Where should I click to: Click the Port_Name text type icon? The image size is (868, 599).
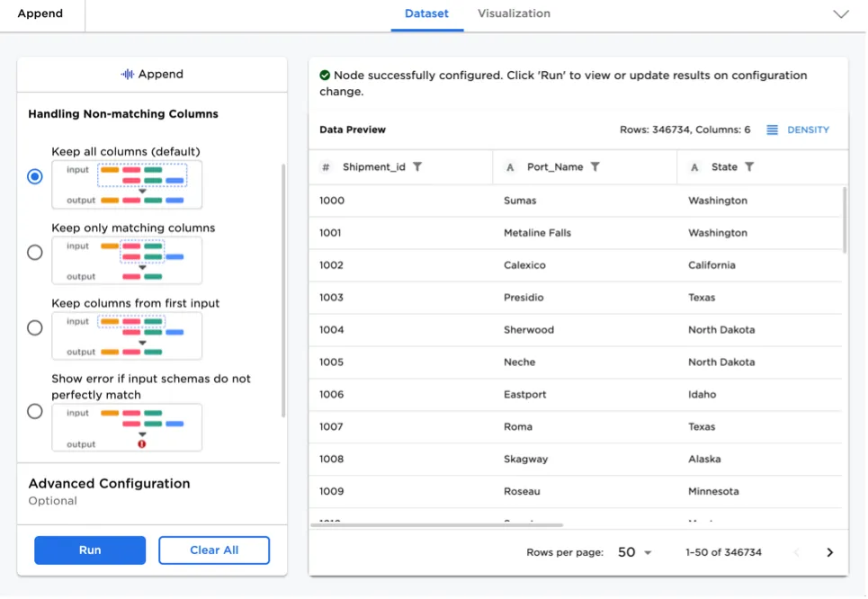(510, 167)
